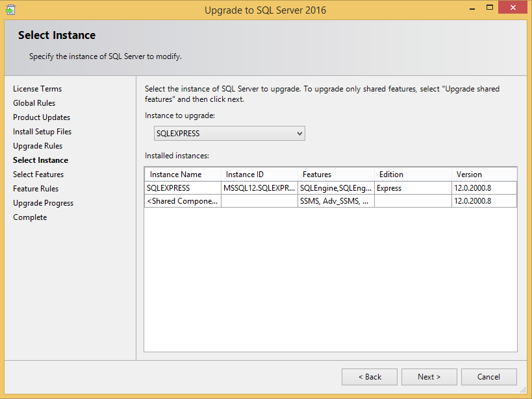Click the Features column header

coord(336,175)
